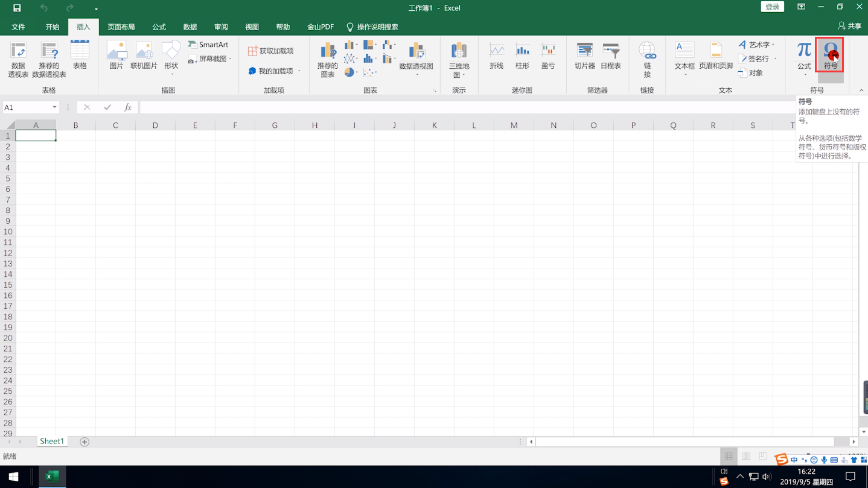868x488 pixels.
Task: Collapse the ribbon with the chevron
Action: [861, 90]
